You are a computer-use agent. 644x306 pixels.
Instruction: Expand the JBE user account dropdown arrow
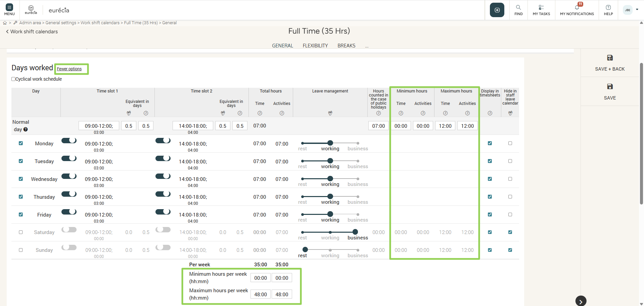point(637,10)
